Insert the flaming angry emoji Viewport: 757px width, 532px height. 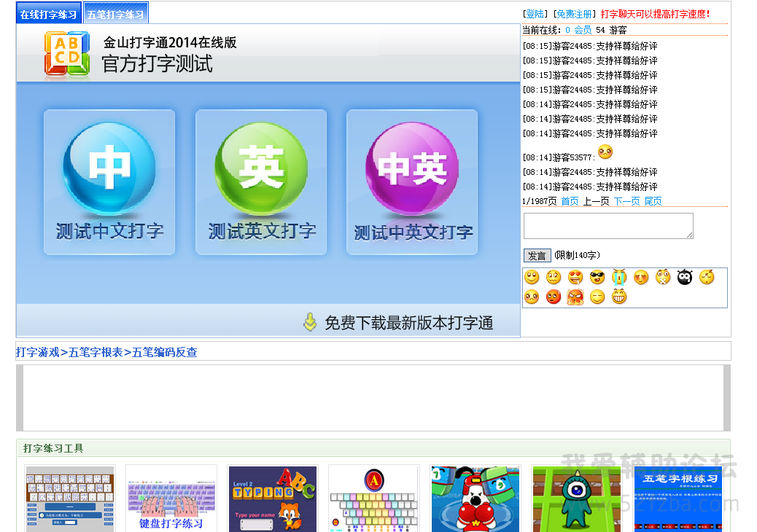575,297
